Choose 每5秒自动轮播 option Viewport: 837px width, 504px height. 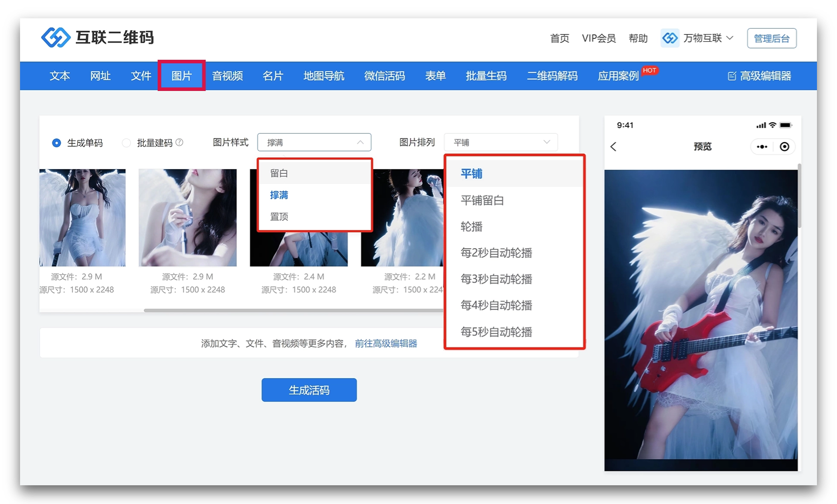[514, 332]
